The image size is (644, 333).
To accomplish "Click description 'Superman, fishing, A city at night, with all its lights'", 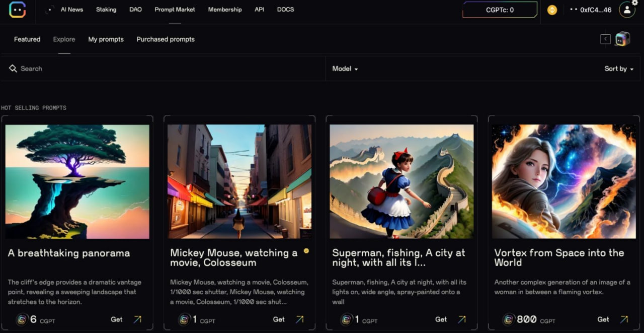I will (399, 292).
